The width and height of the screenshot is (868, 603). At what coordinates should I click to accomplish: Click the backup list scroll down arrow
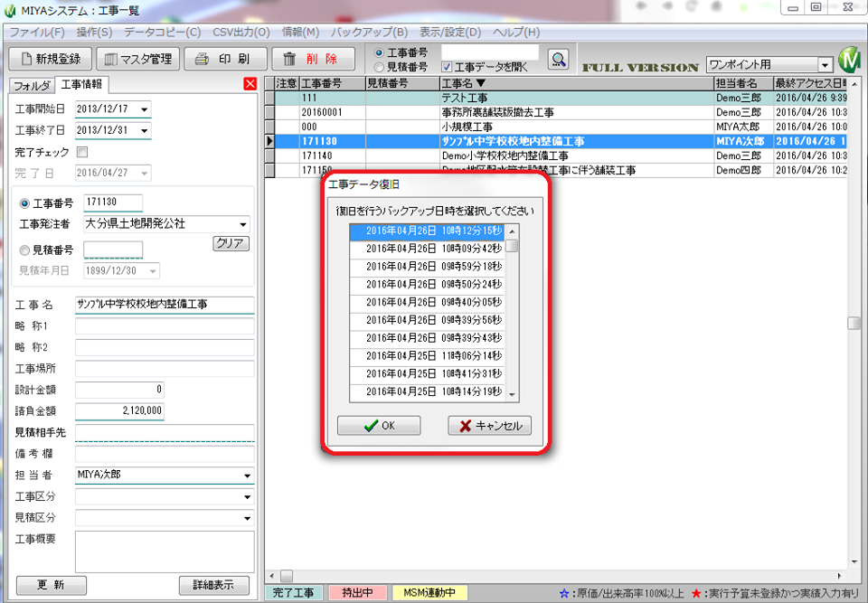[x=512, y=395]
